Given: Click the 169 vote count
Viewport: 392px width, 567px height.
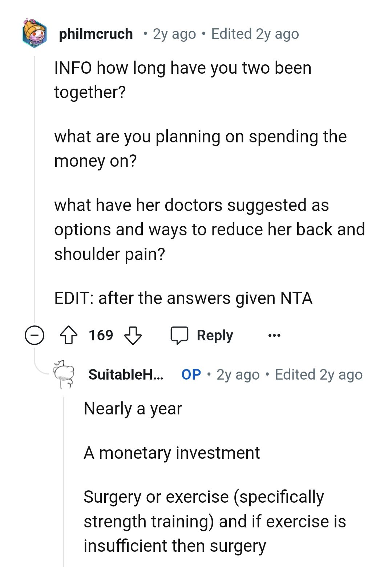Looking at the screenshot, I should [101, 335].
